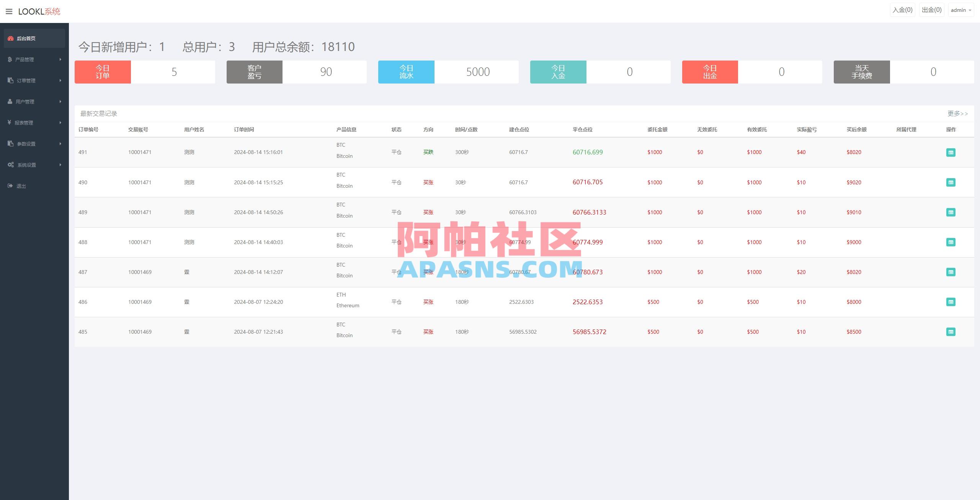Viewport: 980px width, 500px height.
Task: Select the 后台首页 dashboard icon in sidebar
Action: [10, 38]
